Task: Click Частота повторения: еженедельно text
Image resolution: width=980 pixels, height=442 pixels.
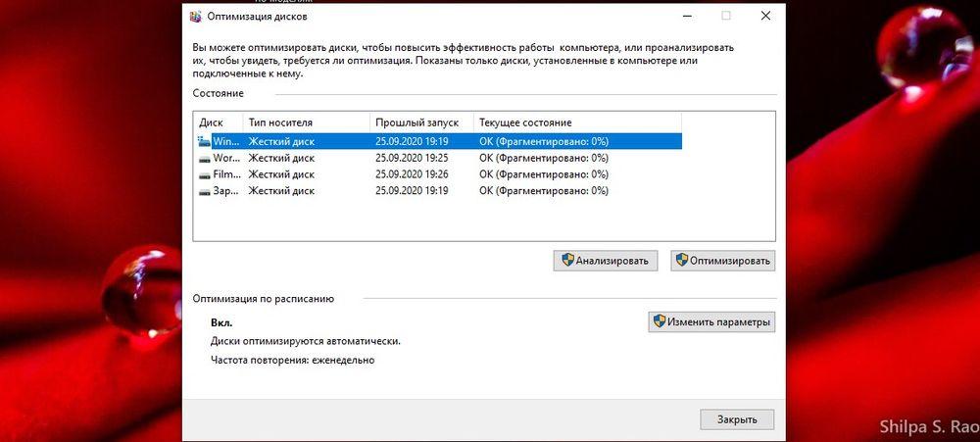Action: 292,360
